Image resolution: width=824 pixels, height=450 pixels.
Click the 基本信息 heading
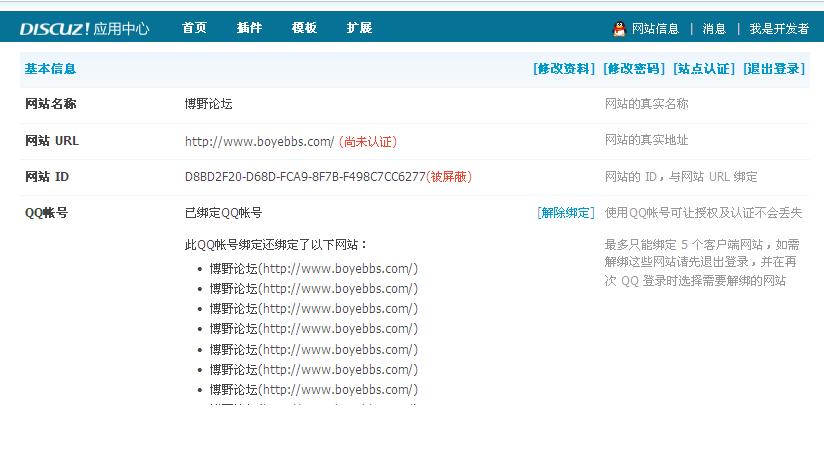50,69
